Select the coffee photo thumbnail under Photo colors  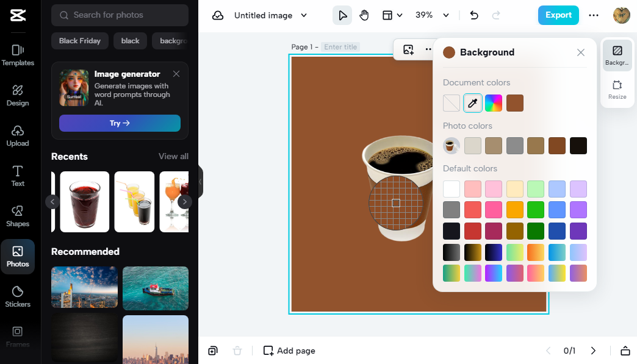tap(452, 146)
